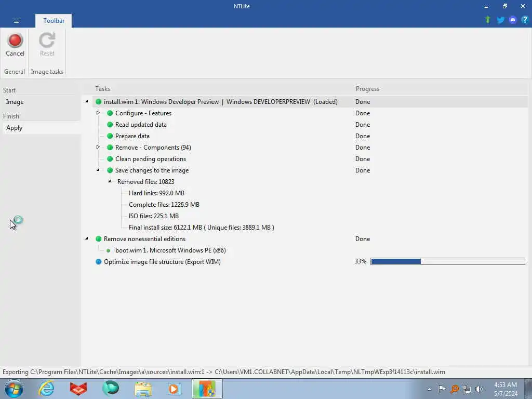Click the NTLite taskbar button
This screenshot has width=532, height=399.
207,389
